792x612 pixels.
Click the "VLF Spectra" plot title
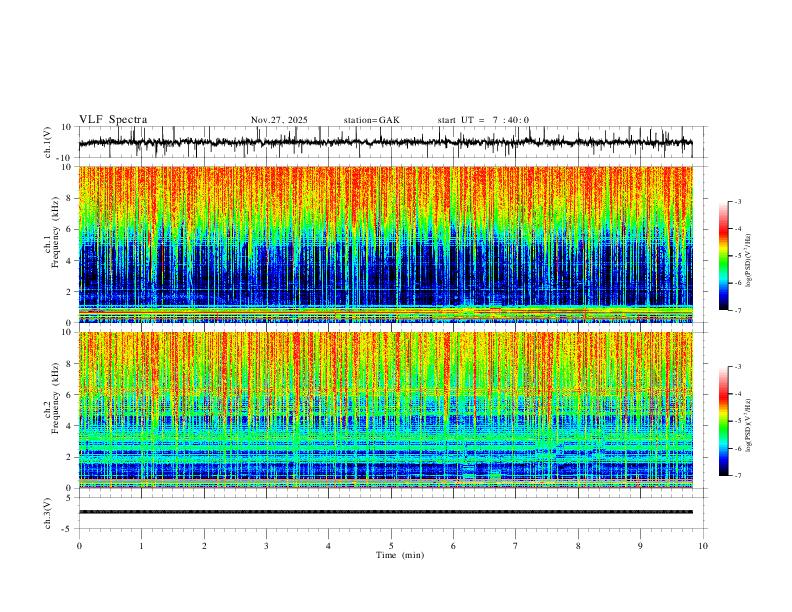(x=113, y=120)
